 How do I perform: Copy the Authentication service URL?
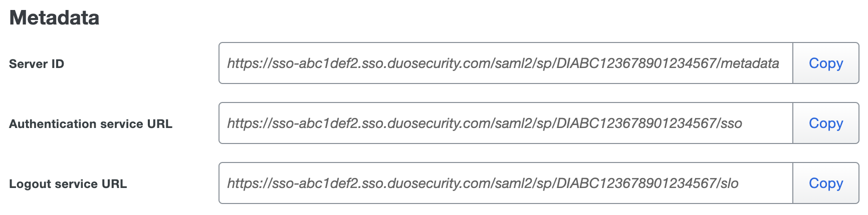click(x=825, y=123)
